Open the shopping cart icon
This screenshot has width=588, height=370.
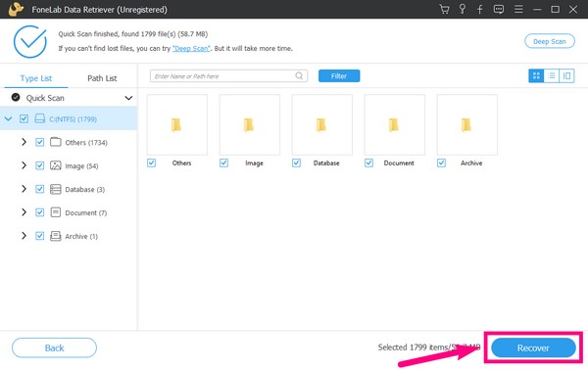pos(444,9)
